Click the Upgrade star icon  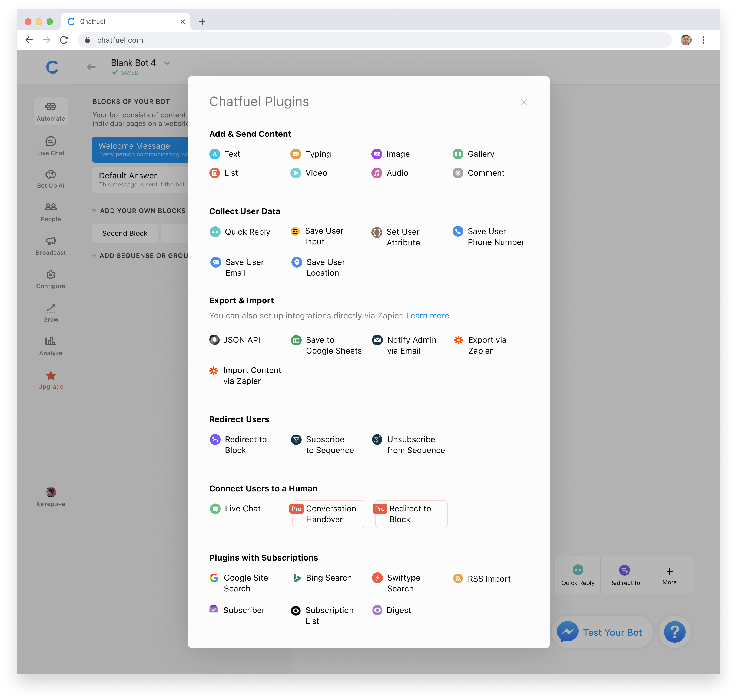[x=50, y=375]
